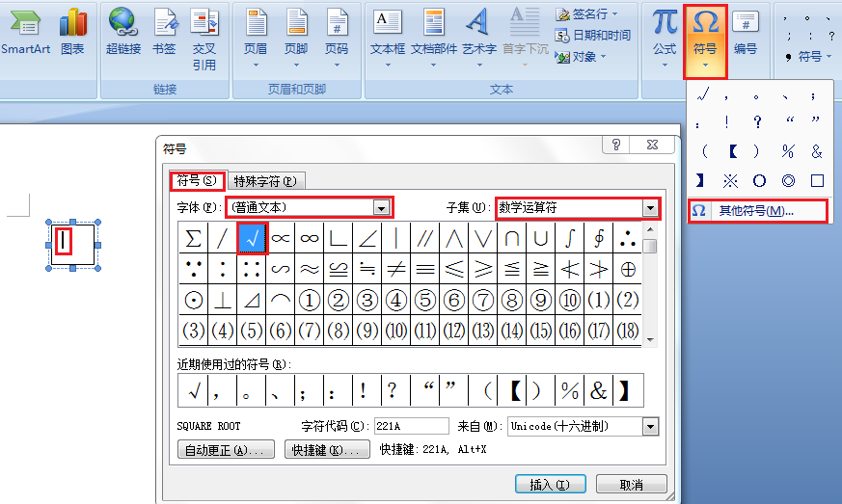This screenshot has height=504, width=842.
Task: Click the Omega symbol (符号) button
Action: tap(705, 40)
